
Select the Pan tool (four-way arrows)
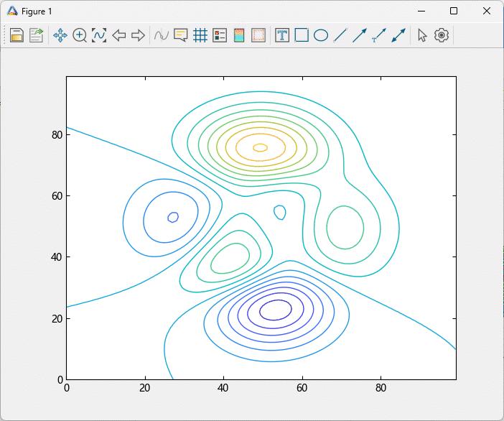(x=60, y=35)
